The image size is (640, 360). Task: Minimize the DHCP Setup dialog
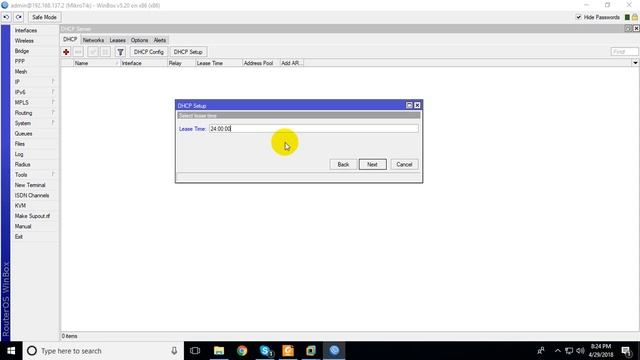[409, 105]
